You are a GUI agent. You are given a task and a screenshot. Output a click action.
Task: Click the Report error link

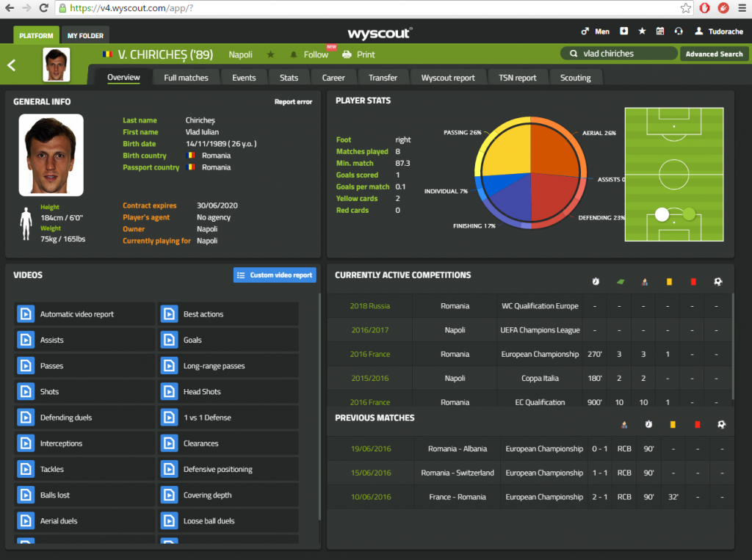pyautogui.click(x=293, y=102)
